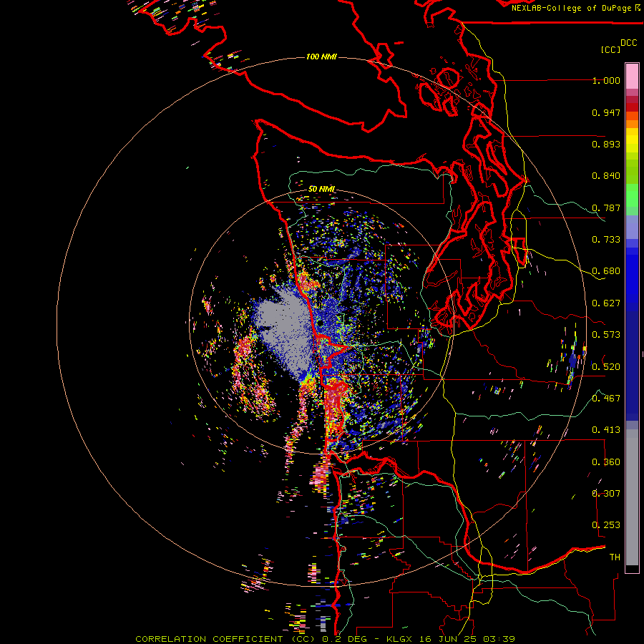Click the 0.360 legend value
The width and height of the screenshot is (644, 644).
(606, 462)
